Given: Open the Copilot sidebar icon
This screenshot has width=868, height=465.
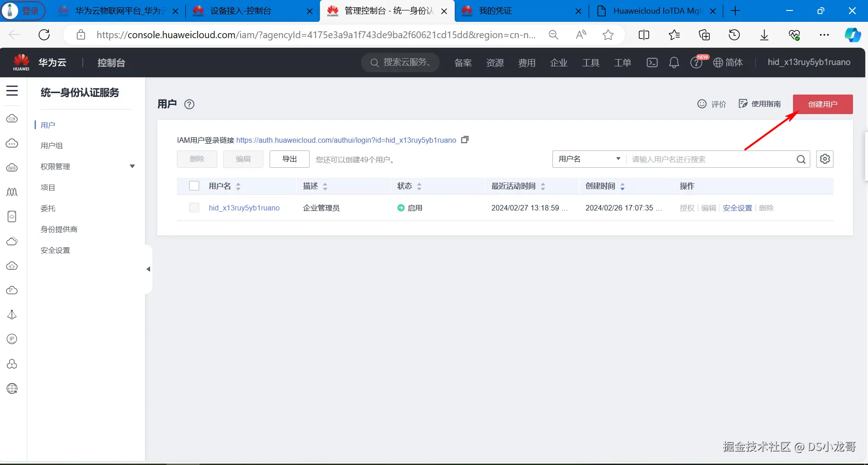Looking at the screenshot, I should [853, 35].
